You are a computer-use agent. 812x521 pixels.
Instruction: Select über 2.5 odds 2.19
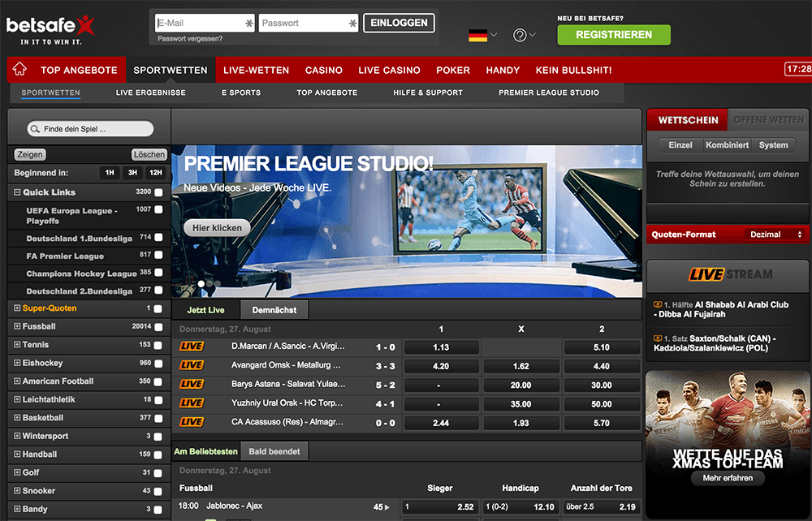pyautogui.click(x=601, y=507)
